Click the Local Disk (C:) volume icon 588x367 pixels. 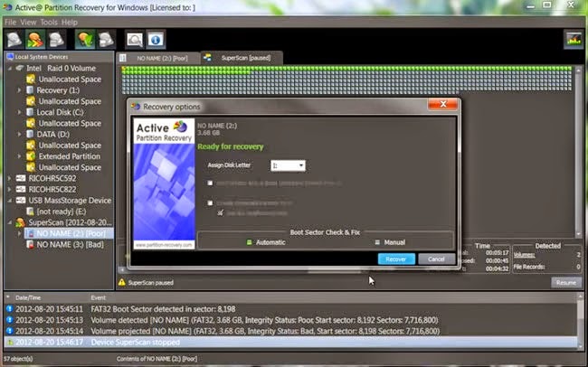(30, 112)
